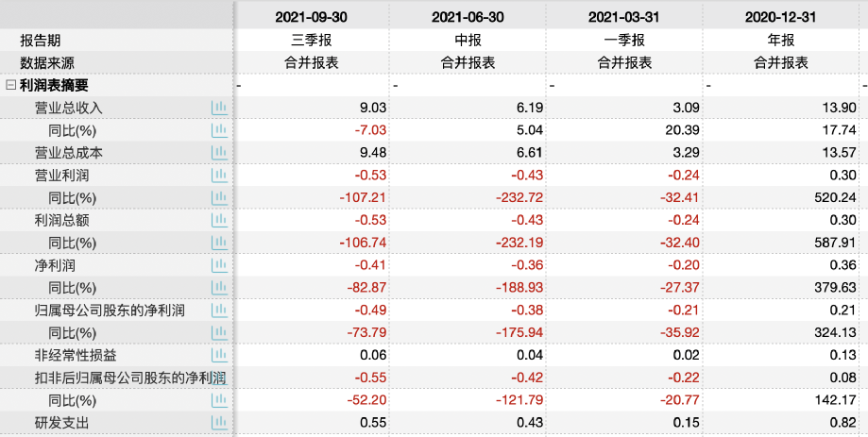Select the 2021-09-30 column header
868x437 pixels.
(312, 18)
